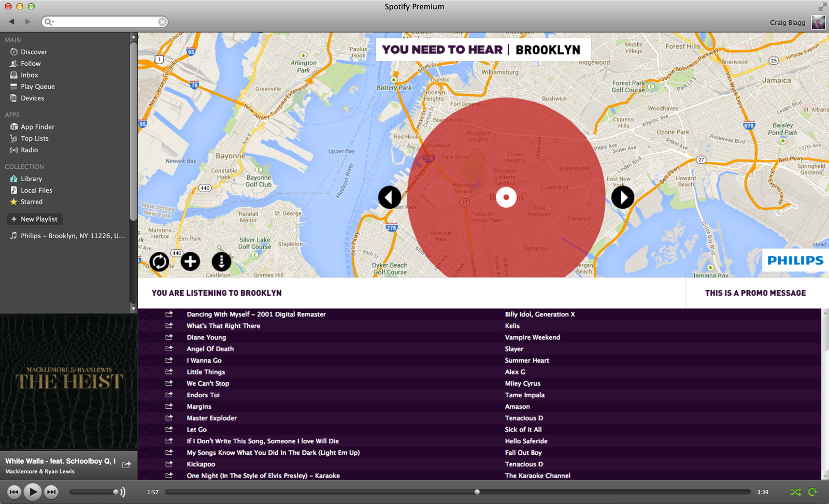This screenshot has height=504, width=829.
Task: Toggle shuffle mode
Action: coord(795,492)
